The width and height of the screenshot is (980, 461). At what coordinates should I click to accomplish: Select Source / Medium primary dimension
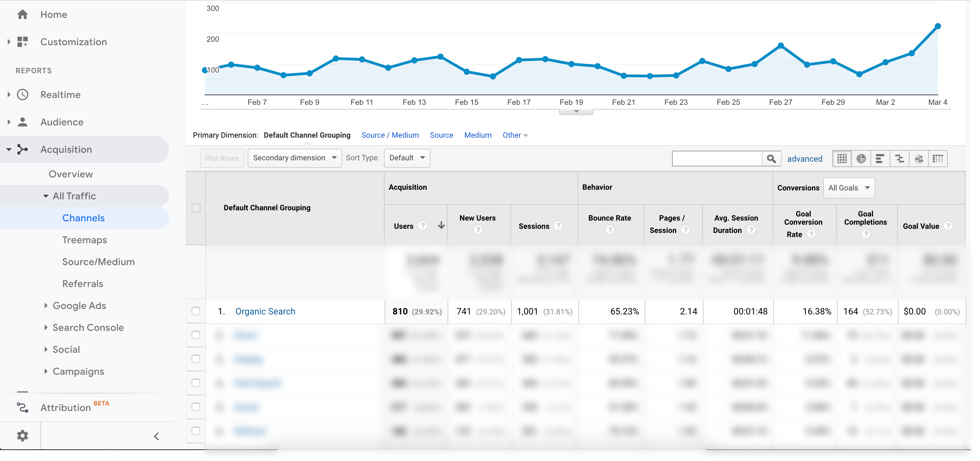(390, 135)
